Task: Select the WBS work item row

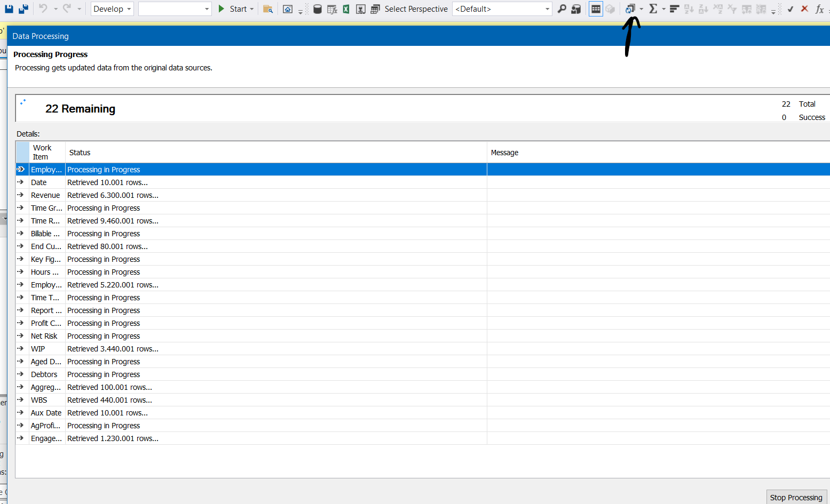Action: pyautogui.click(x=423, y=400)
